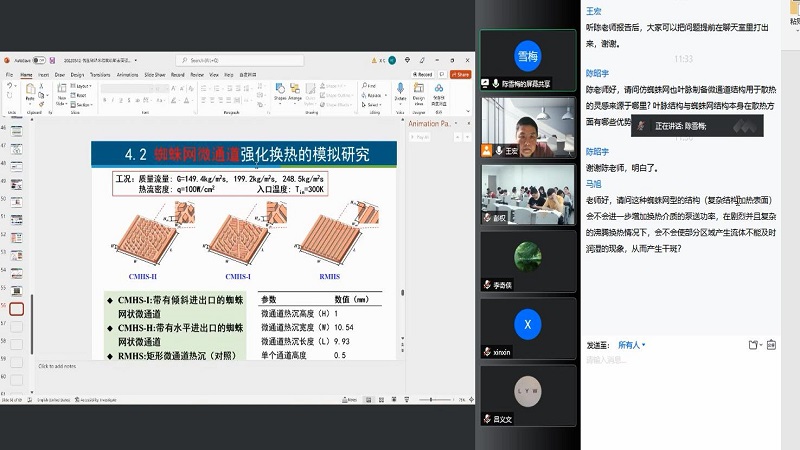Click the Bold formatting icon
The height and width of the screenshot is (450, 800).
pyautogui.click(x=105, y=101)
